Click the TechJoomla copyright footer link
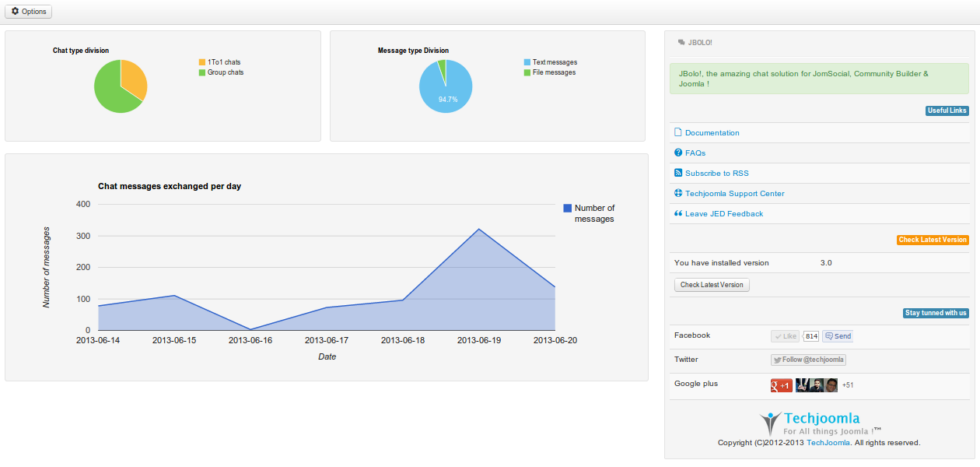Screen dimensions: 980x467 tap(828, 443)
